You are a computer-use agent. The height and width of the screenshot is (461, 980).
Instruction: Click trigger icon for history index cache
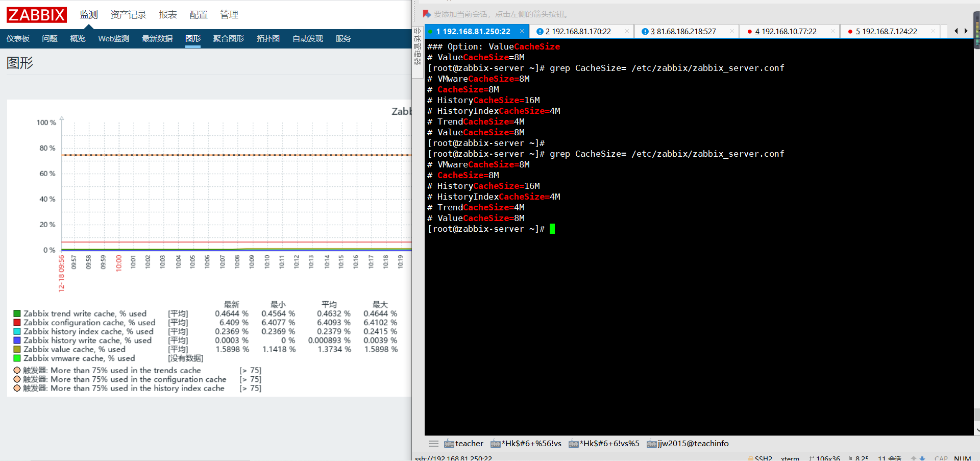click(x=17, y=388)
